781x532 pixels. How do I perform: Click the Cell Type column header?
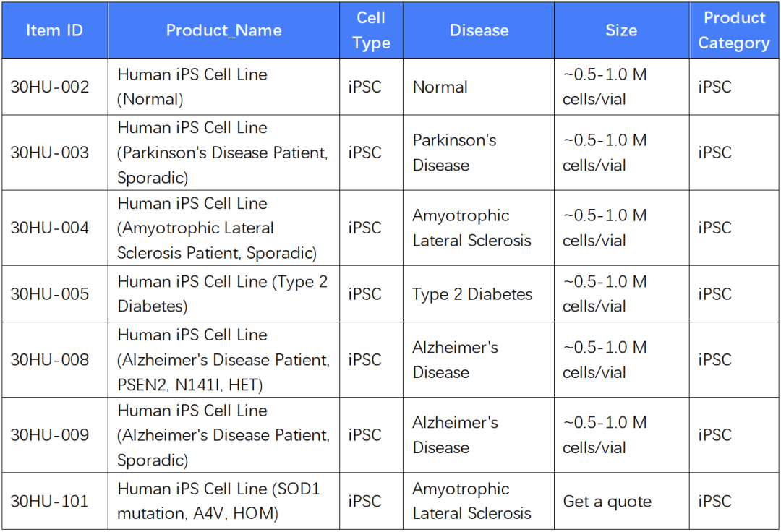(x=371, y=30)
